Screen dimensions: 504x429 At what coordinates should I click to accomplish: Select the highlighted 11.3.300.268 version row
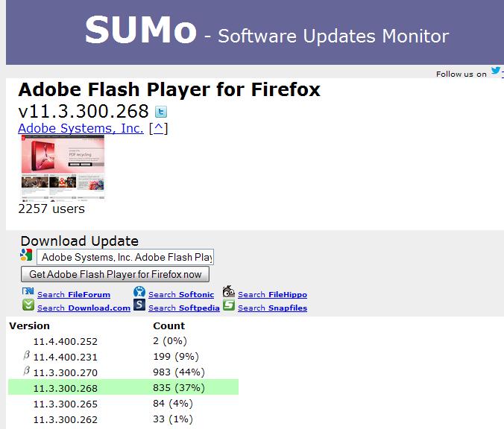point(123,388)
